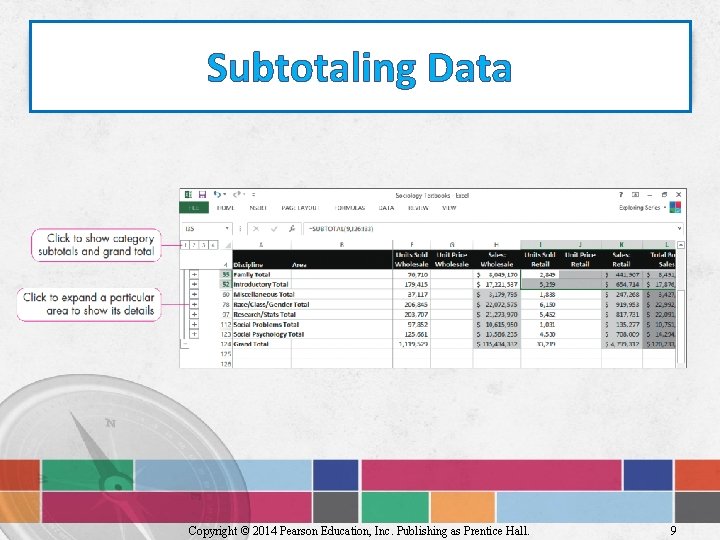Select the 206,845 units sold wholesale cell
Image resolution: width=720 pixels, height=540 pixels.
tap(411, 304)
